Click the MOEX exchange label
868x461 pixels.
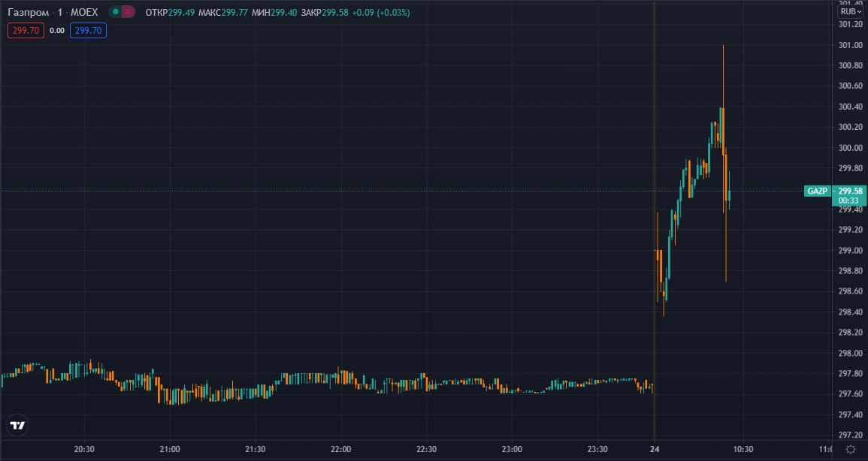tap(84, 12)
